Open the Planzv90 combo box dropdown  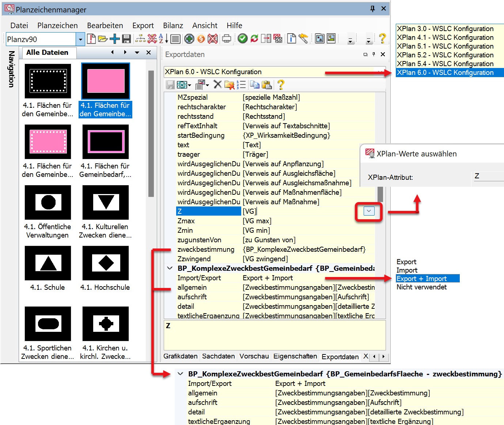coord(80,39)
